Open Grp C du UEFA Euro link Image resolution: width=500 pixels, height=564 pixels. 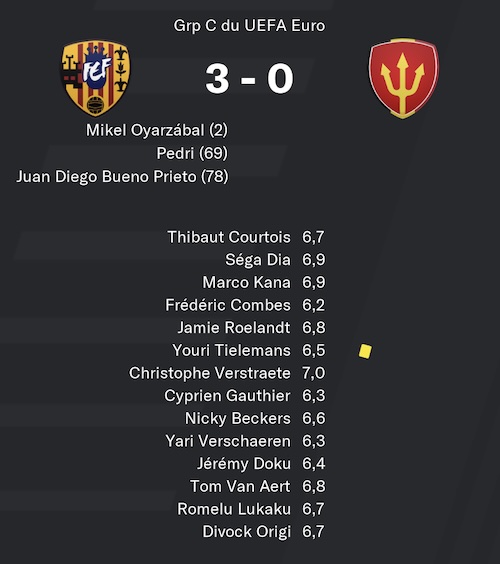[x=249, y=26]
